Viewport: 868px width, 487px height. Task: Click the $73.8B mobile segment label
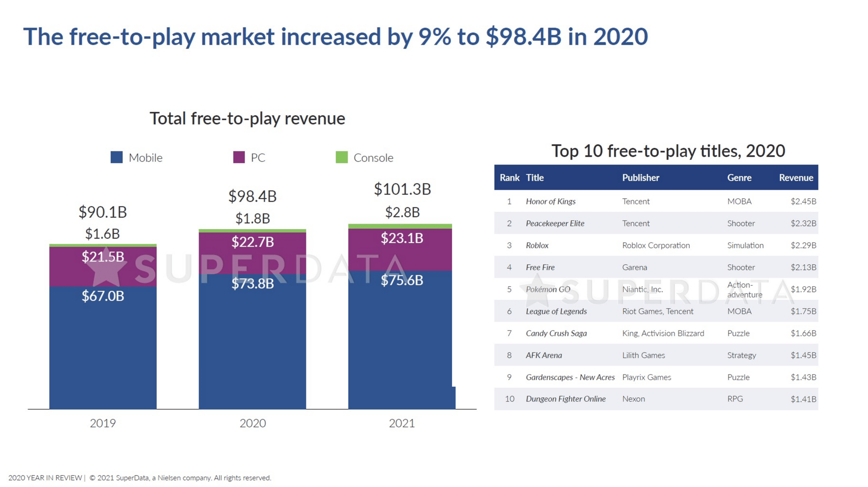pyautogui.click(x=252, y=283)
